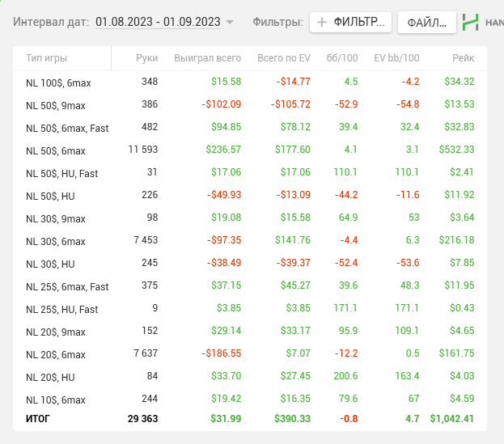The width and height of the screenshot is (504, 444).
Task: Click the green Hand2Note logo icon
Action: (470, 22)
